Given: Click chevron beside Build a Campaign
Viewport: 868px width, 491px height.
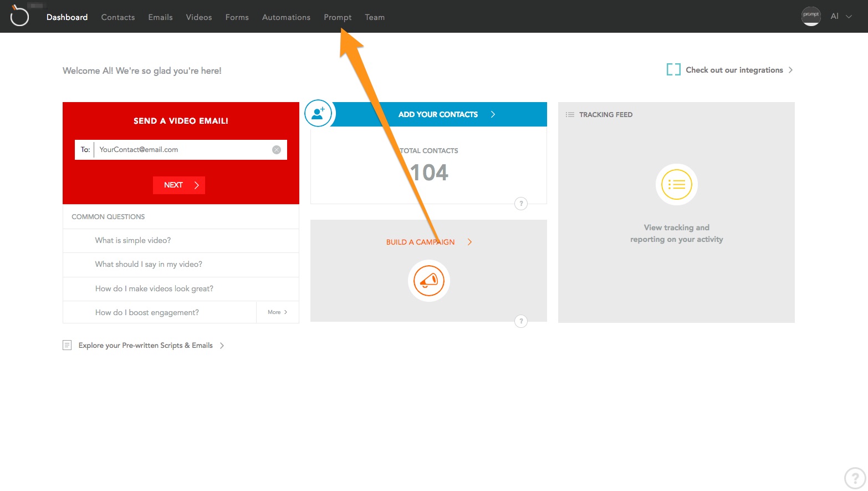Looking at the screenshot, I should (469, 242).
